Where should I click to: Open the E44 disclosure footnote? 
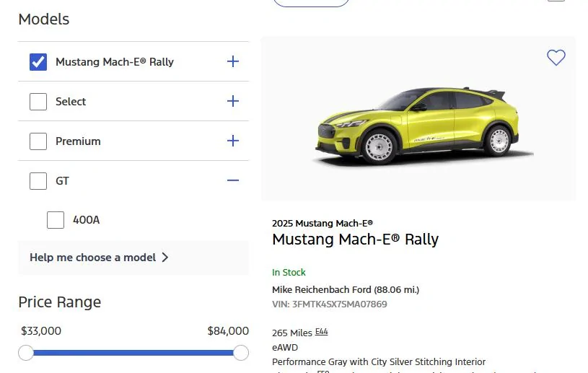pos(321,332)
